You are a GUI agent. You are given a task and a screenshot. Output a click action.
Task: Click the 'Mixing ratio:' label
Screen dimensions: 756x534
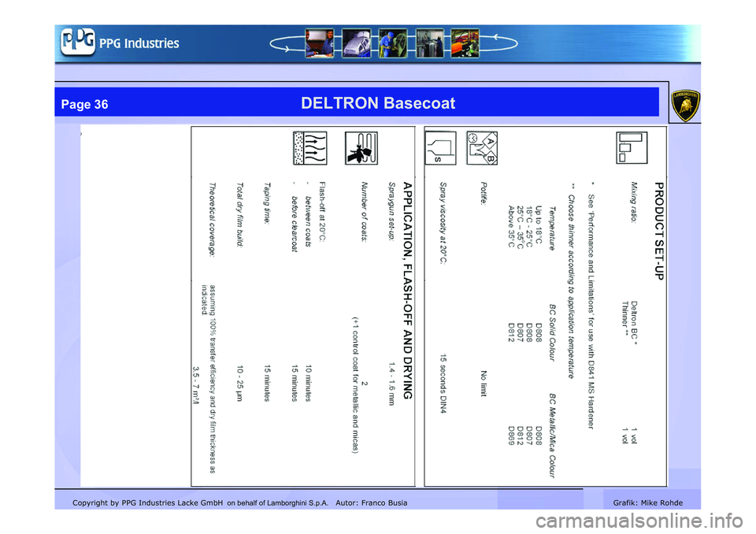tap(633, 202)
